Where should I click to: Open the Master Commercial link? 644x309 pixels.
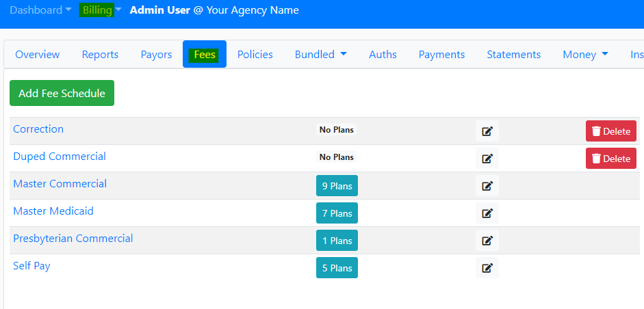pyautogui.click(x=60, y=183)
